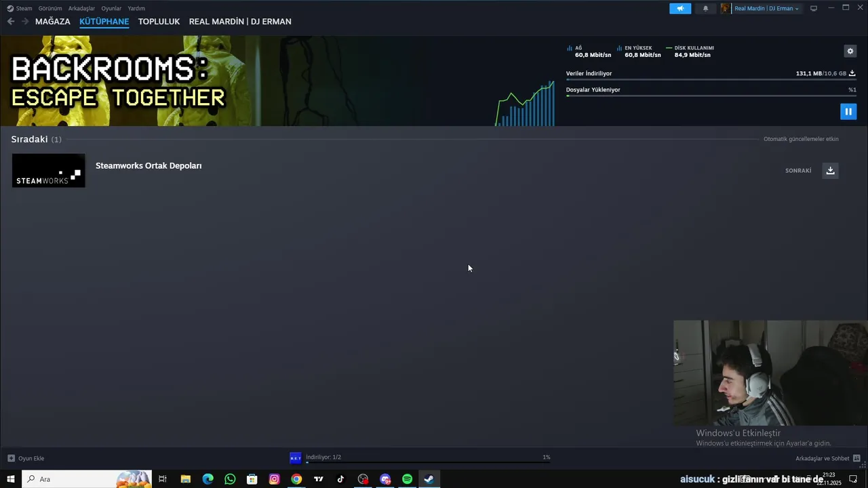
Task: Switch to the KÜTÜPHANE tab
Action: click(x=104, y=22)
